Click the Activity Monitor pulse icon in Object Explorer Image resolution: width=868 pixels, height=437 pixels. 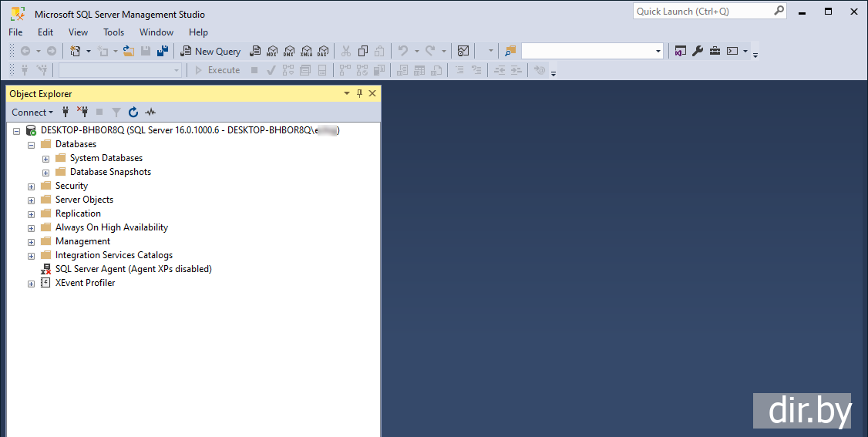pos(150,113)
